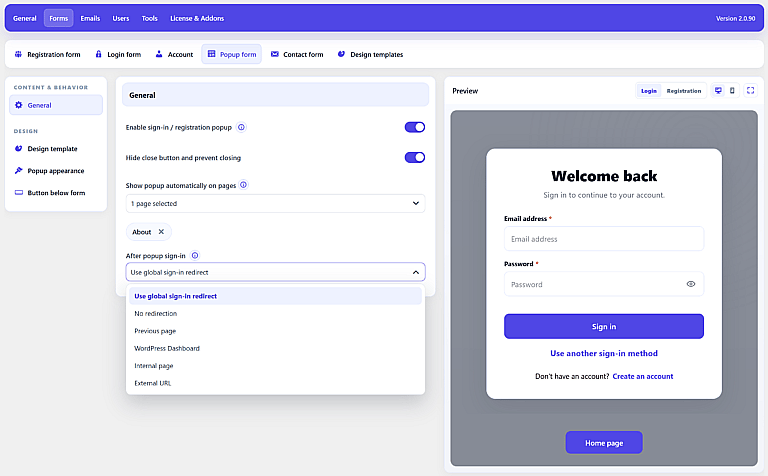Choose the External URL option

point(275,383)
